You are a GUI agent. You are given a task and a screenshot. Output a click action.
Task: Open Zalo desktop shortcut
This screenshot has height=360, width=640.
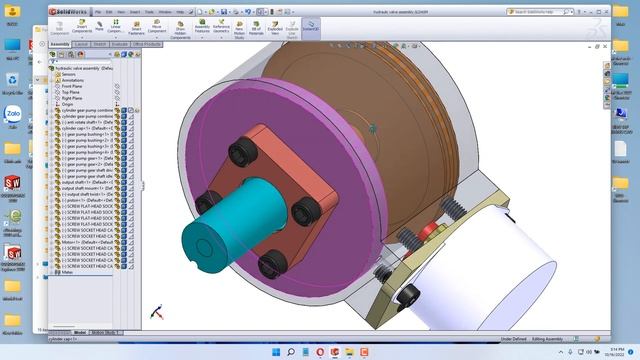pyautogui.click(x=13, y=117)
